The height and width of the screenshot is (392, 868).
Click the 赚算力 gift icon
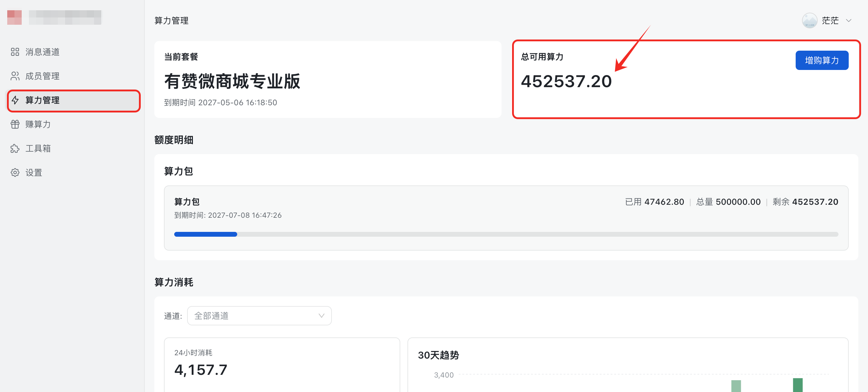tap(15, 124)
